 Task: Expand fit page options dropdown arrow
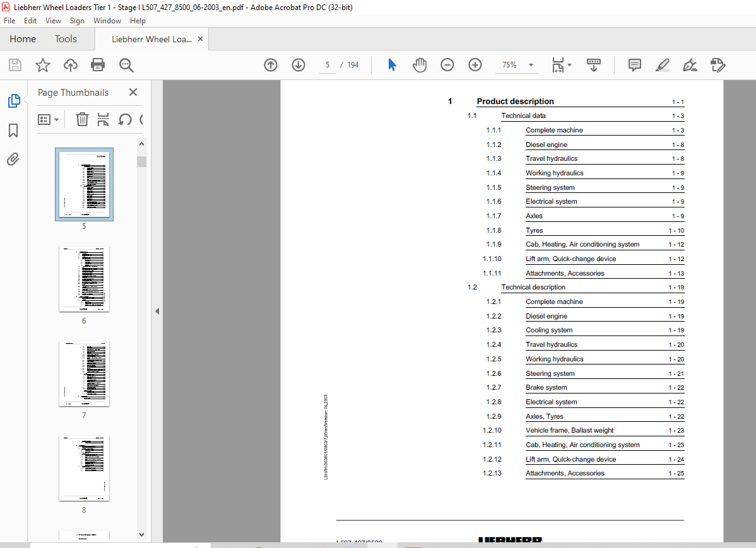coord(569,64)
